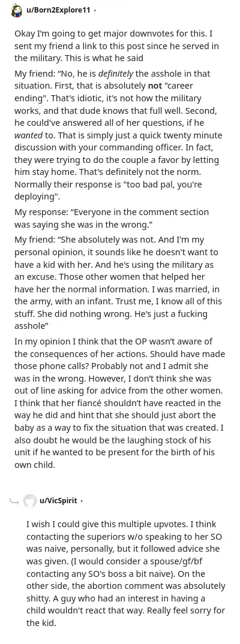This screenshot has height=644, width=240.
Task: Visit the u/VicSpirit username link
Action: point(58,501)
